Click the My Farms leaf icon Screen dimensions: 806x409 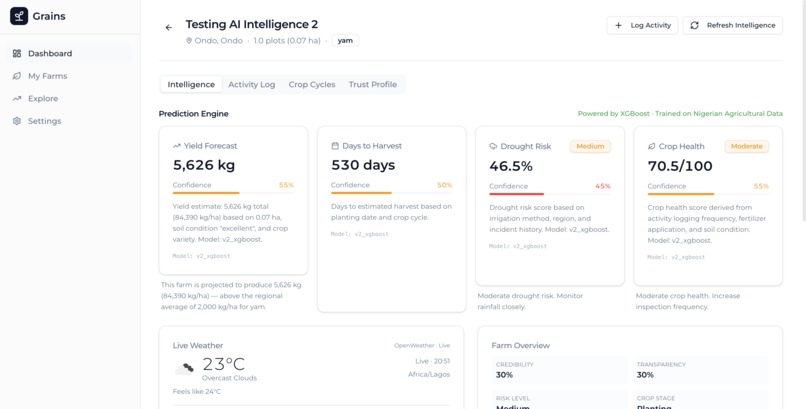(17, 76)
